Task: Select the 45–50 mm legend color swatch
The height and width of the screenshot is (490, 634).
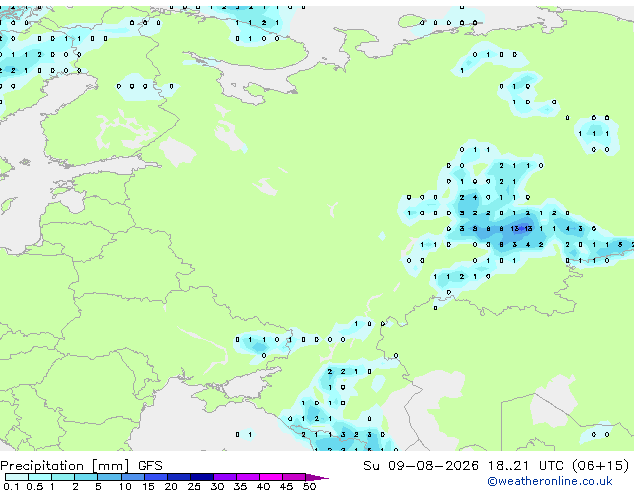Action: pos(294,477)
